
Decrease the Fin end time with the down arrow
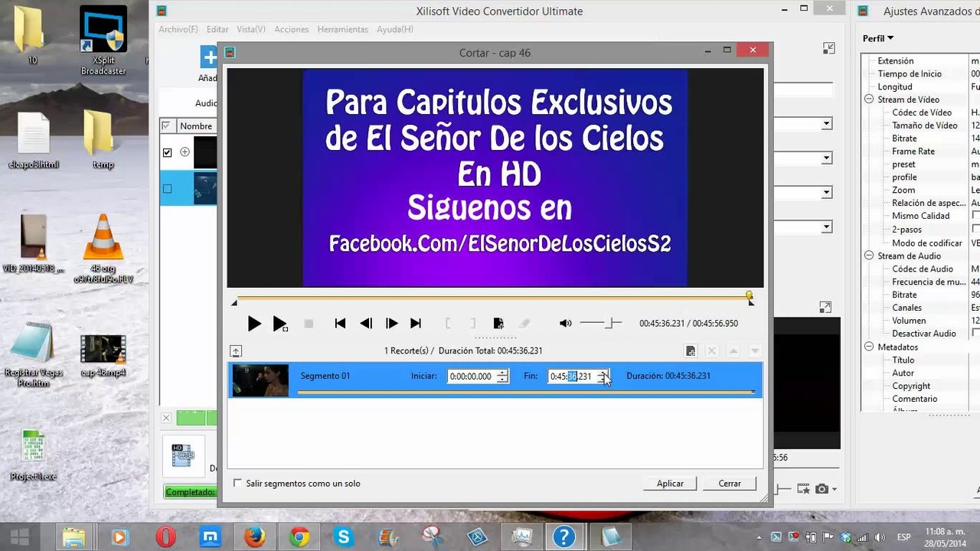(603, 380)
